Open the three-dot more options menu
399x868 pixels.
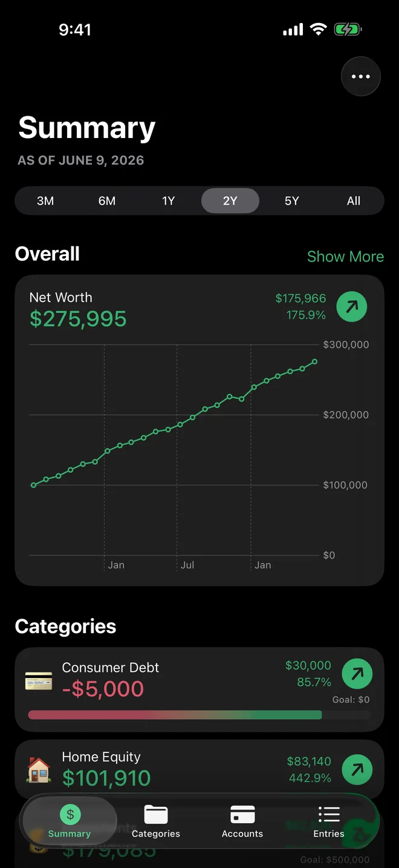[361, 76]
